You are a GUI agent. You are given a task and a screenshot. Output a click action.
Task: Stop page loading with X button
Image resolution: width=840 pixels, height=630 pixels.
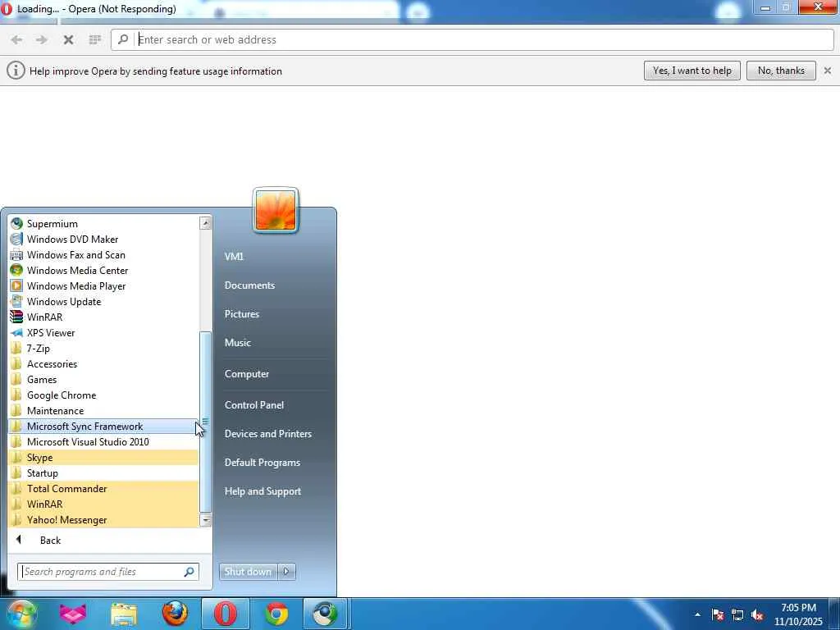coord(68,39)
